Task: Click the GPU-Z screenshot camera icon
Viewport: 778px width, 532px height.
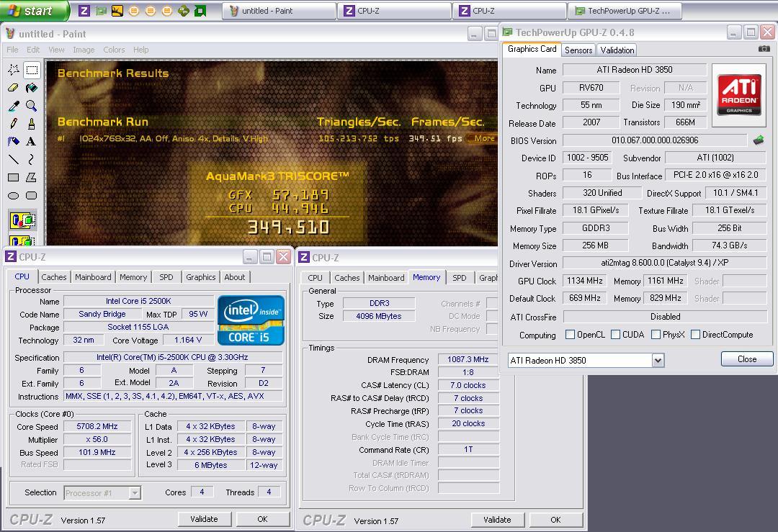Action: pos(764,48)
